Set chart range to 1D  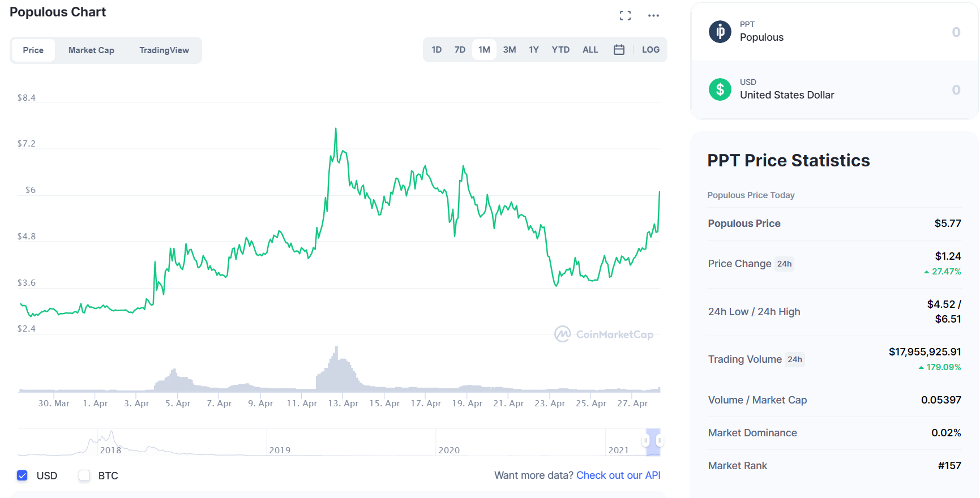[436, 50]
